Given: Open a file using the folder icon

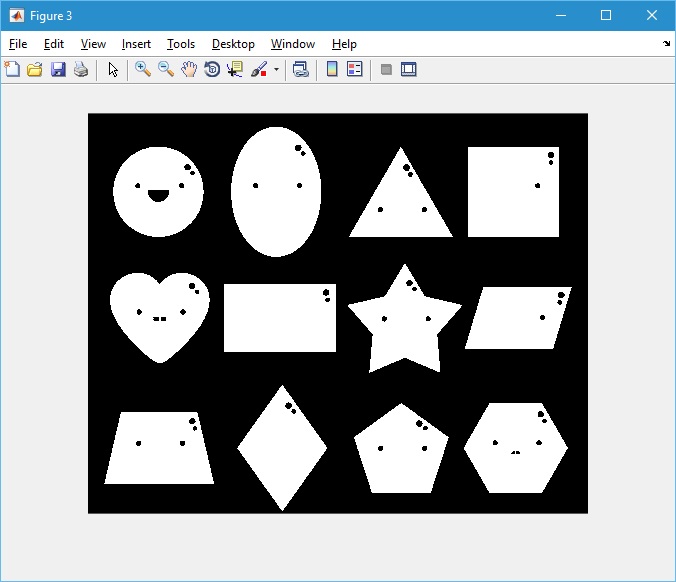Looking at the screenshot, I should point(35,69).
